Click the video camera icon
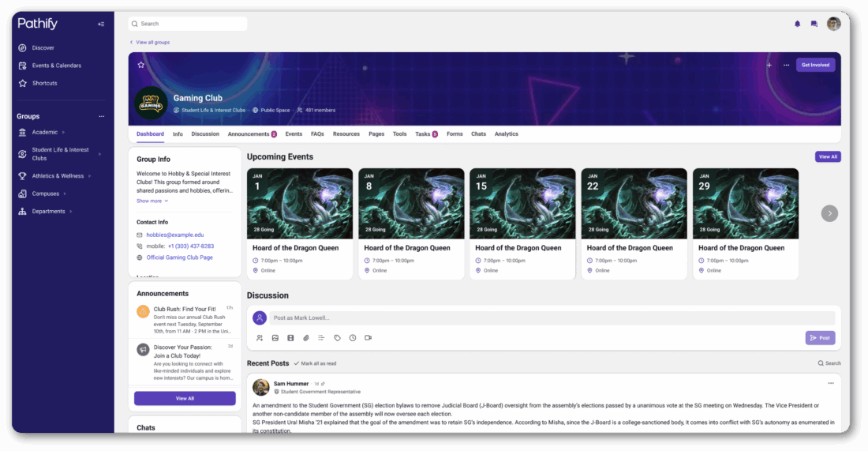The image size is (868, 451). [368, 338]
